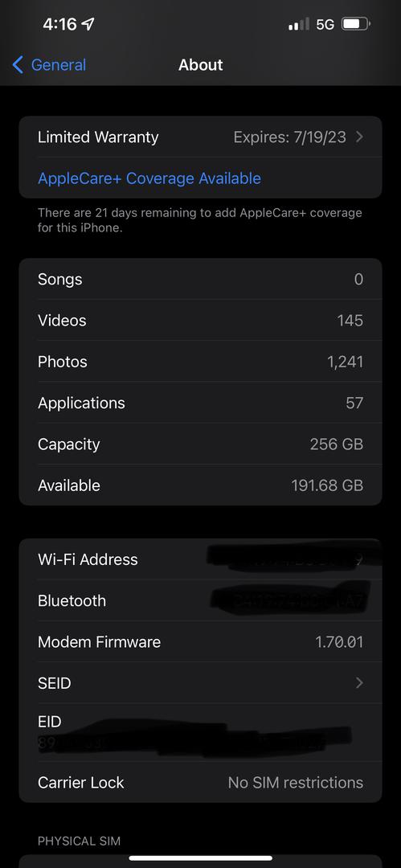Screen dimensions: 401x868
Task: Tap the location arrow beside the time
Action: tap(88, 24)
